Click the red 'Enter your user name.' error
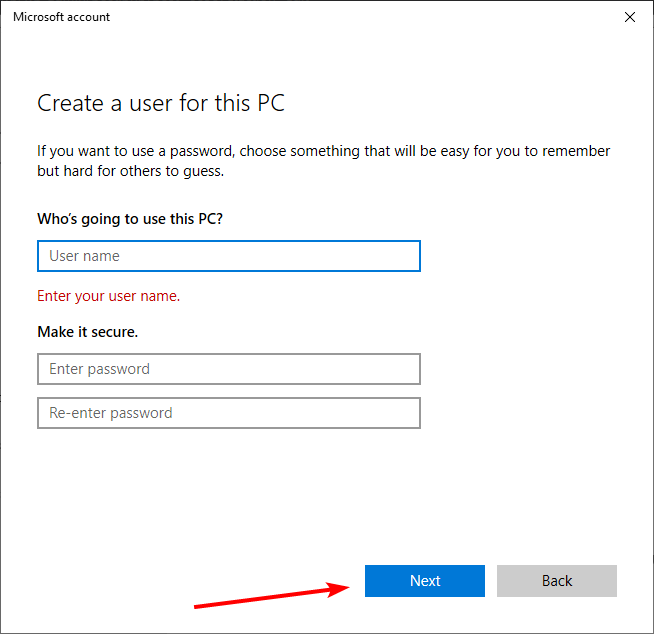 click(108, 296)
